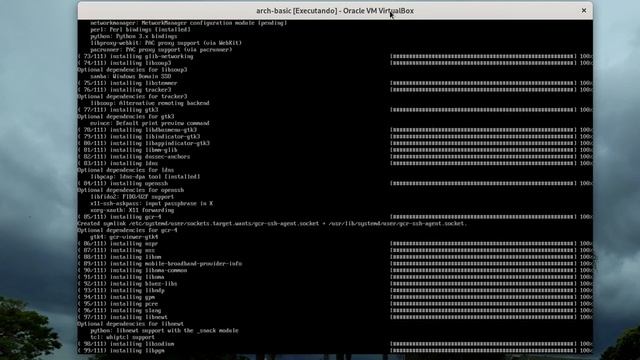Screen dimensions: 640x360
Task: Click 'tcl: whiptcl support' line
Action: click(122, 337)
